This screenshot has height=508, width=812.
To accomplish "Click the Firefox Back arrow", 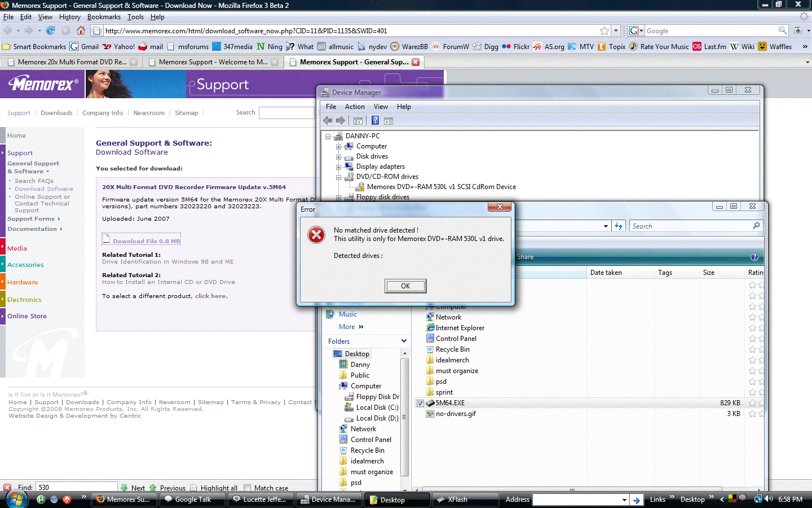I will coord(8,30).
